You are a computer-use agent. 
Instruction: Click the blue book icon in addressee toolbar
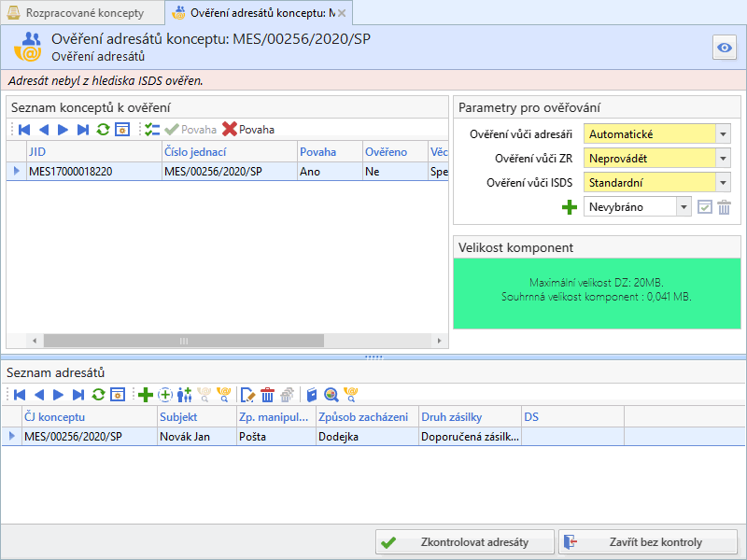click(x=312, y=395)
